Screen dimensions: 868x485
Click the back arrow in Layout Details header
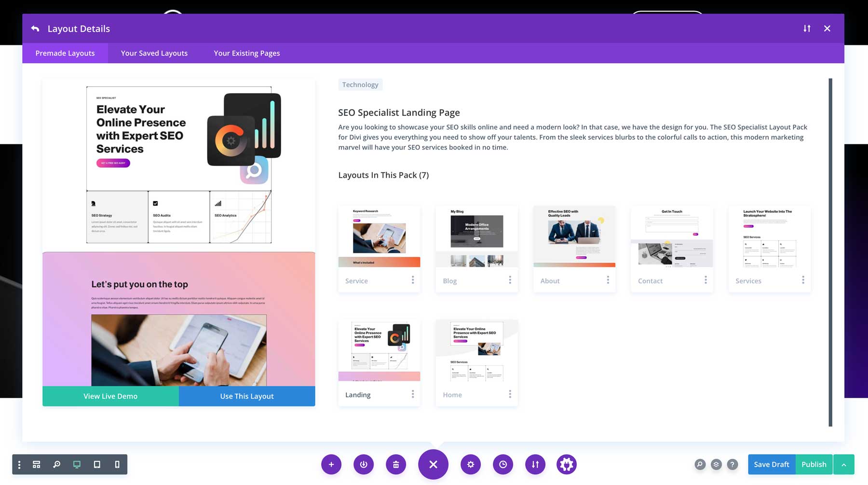35,29
